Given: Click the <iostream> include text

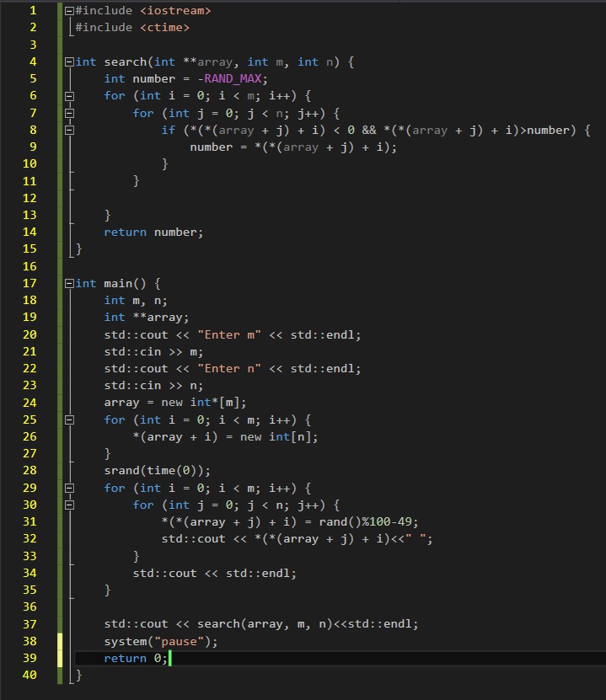Looking at the screenshot, I should click(175, 11).
